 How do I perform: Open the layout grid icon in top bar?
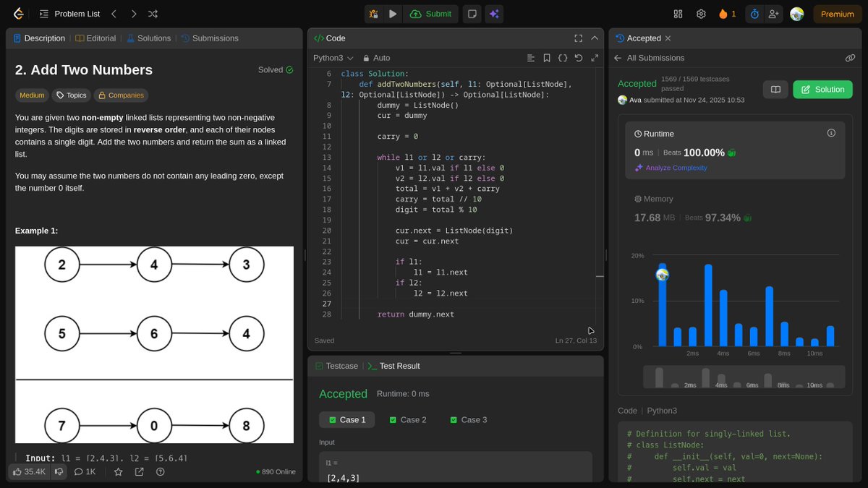click(678, 13)
